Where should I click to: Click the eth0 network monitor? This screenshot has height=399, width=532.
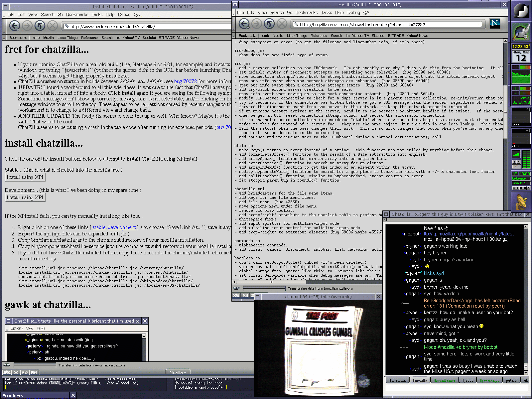(521, 117)
